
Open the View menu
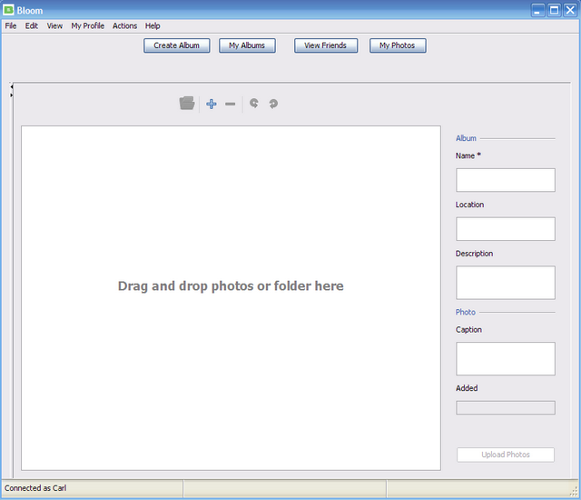click(x=54, y=26)
